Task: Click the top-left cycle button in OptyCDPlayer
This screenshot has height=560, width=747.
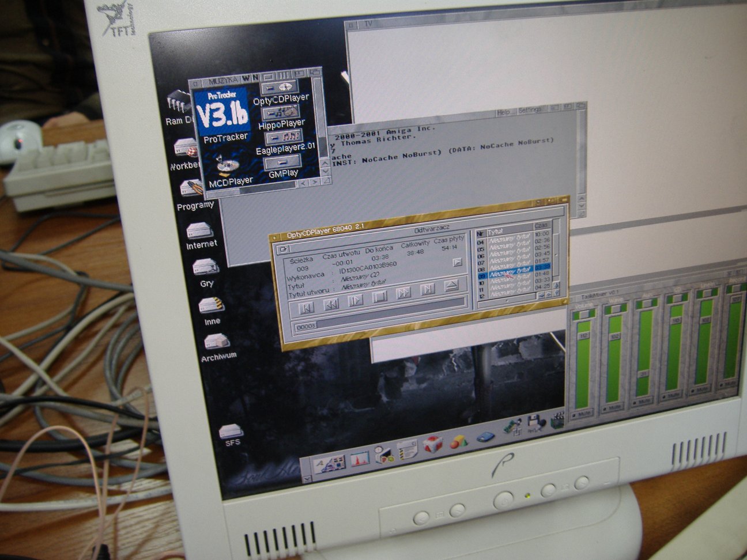Action: (x=284, y=249)
